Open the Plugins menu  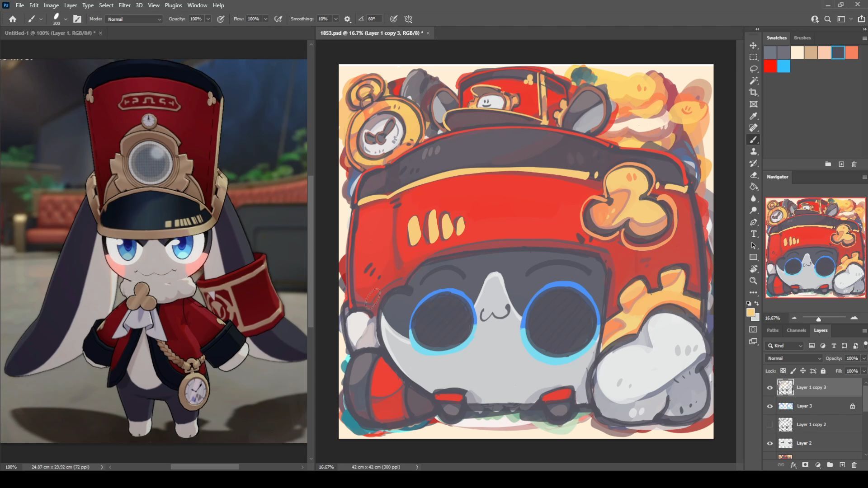point(173,5)
